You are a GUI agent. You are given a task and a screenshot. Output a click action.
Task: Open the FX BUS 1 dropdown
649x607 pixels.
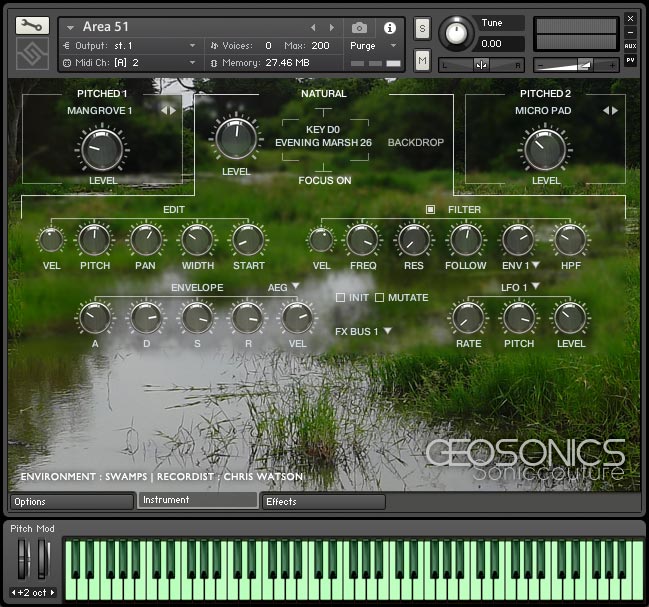(x=362, y=331)
